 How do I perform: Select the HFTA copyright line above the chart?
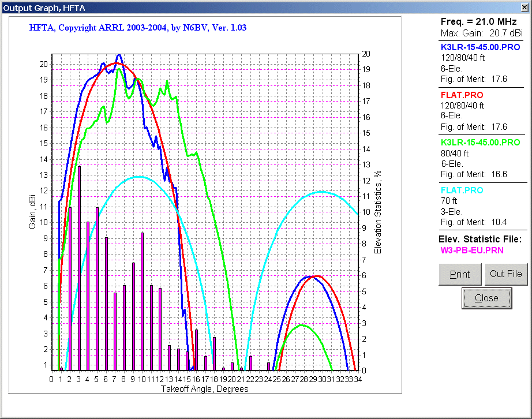138,28
